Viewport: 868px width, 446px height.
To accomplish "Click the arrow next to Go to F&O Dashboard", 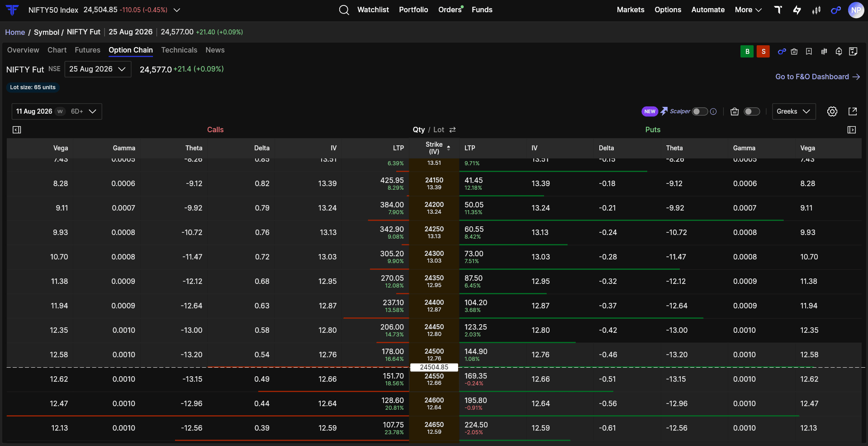I will (x=856, y=77).
